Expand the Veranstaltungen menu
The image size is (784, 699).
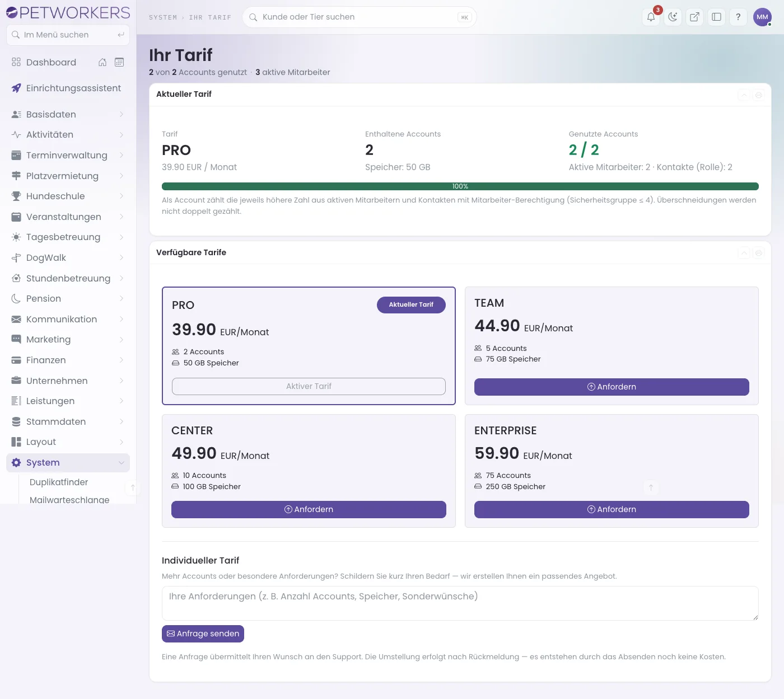68,217
